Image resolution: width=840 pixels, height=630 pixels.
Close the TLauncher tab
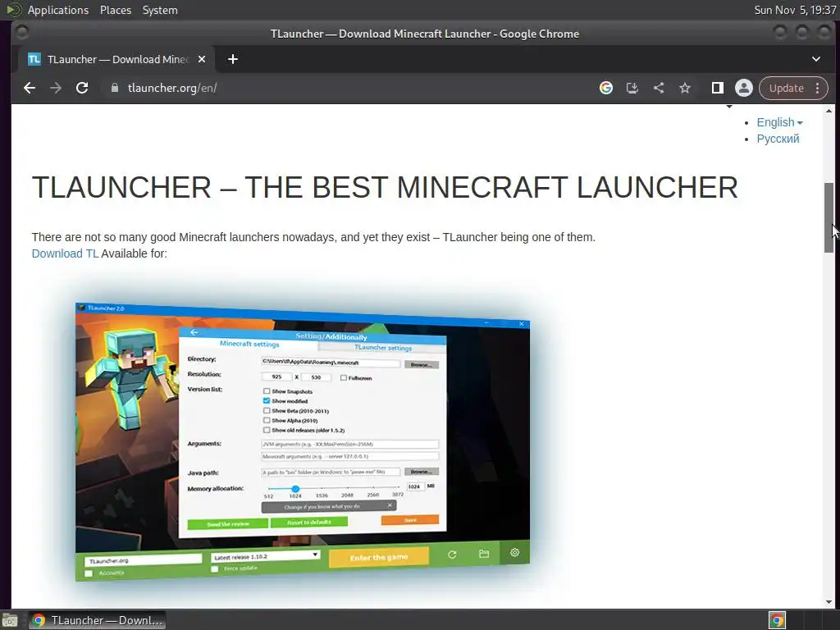point(202,59)
